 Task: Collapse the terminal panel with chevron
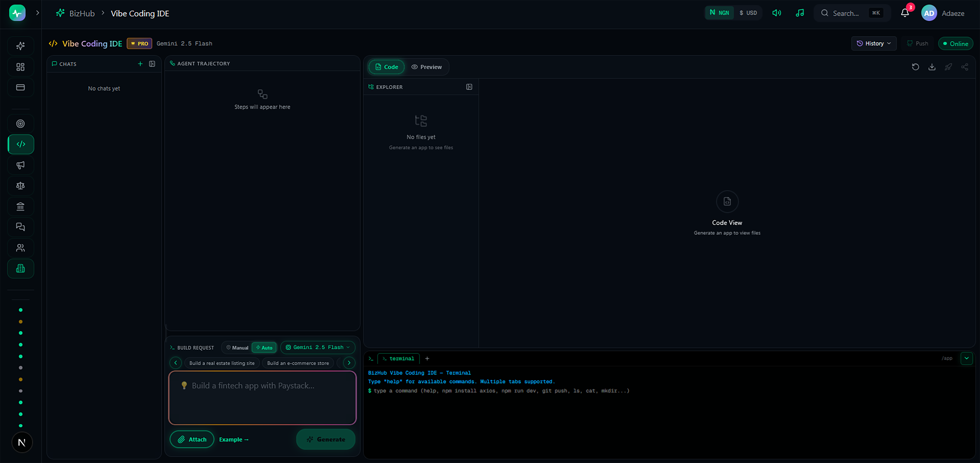point(966,358)
